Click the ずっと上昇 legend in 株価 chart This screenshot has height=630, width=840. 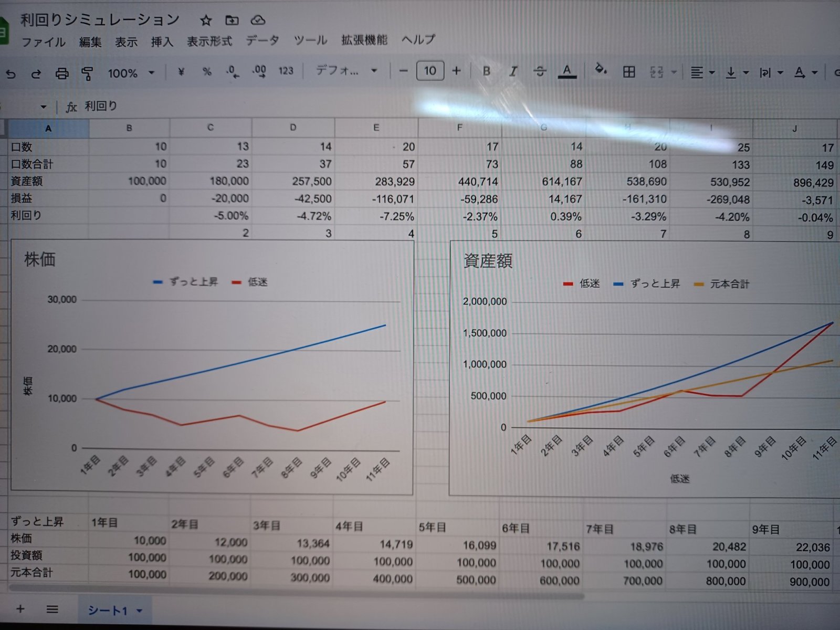[186, 282]
